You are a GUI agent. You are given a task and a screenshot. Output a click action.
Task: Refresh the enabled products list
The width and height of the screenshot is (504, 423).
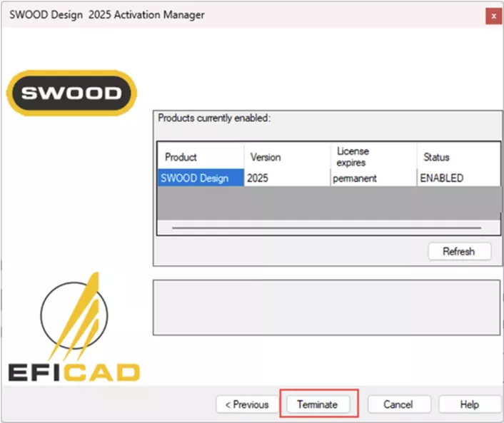point(459,251)
